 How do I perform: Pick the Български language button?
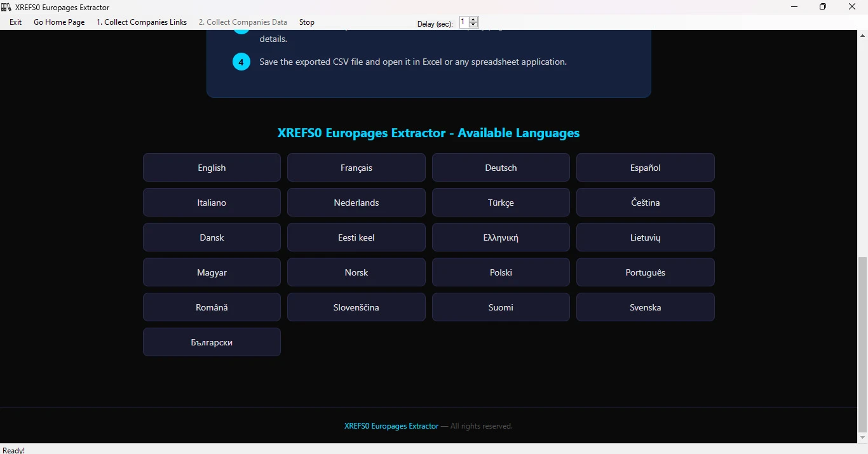tap(212, 342)
